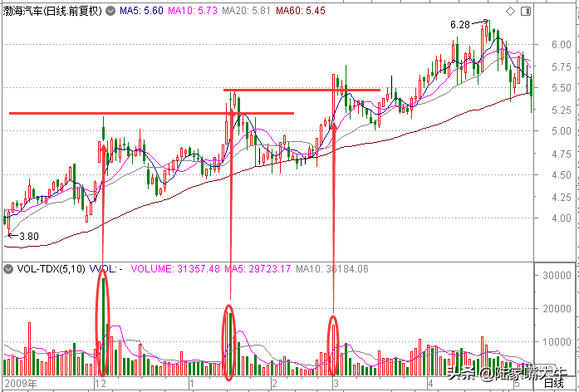Click the 5.00 price axis label
Screen dimensions: 579x392
(x=562, y=131)
